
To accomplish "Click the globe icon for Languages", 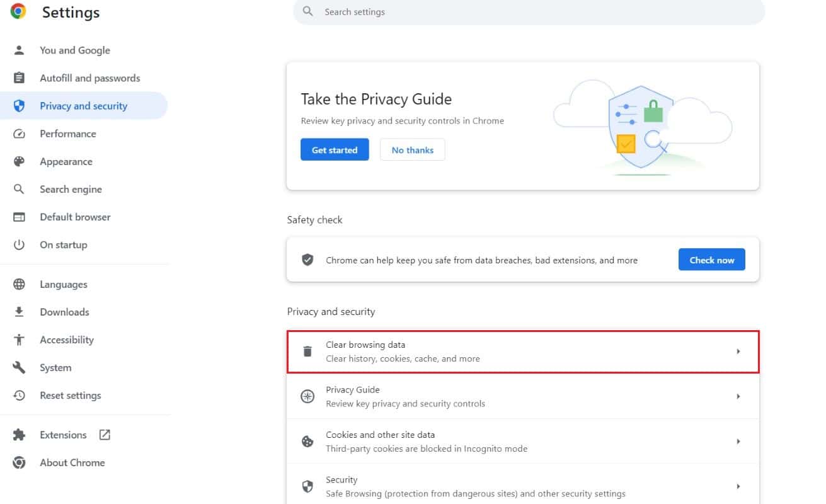I will pos(19,284).
